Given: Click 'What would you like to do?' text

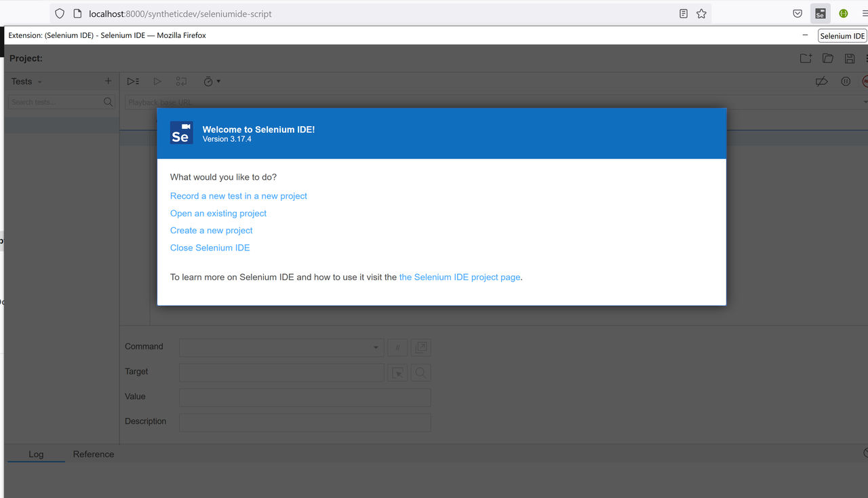Looking at the screenshot, I should click(223, 177).
